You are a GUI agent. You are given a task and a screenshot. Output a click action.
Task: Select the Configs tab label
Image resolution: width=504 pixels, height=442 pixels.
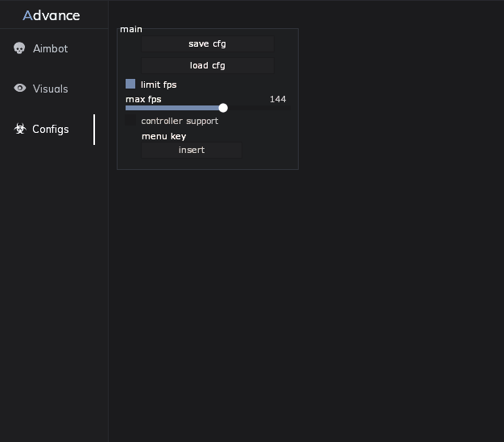[51, 130]
